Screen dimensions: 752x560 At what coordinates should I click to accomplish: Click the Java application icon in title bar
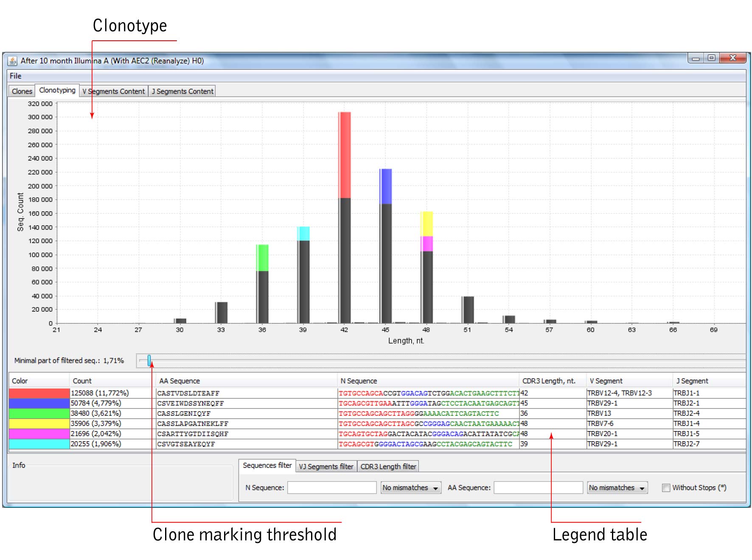pos(13,61)
